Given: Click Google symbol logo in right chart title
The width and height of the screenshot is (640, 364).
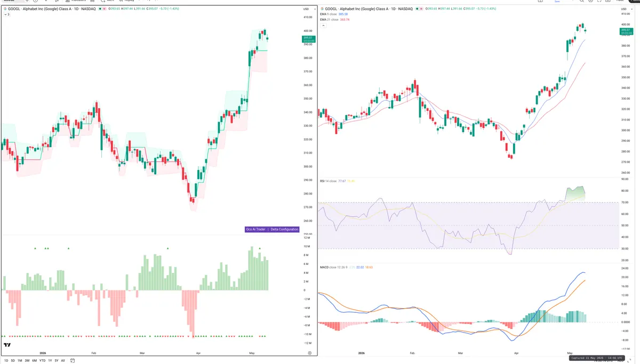Looking at the screenshot, I should click(x=322, y=9).
